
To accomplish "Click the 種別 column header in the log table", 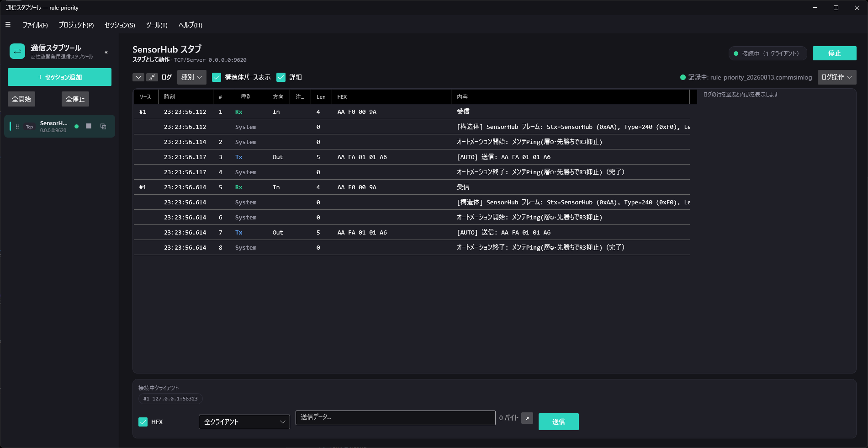I will pyautogui.click(x=251, y=97).
